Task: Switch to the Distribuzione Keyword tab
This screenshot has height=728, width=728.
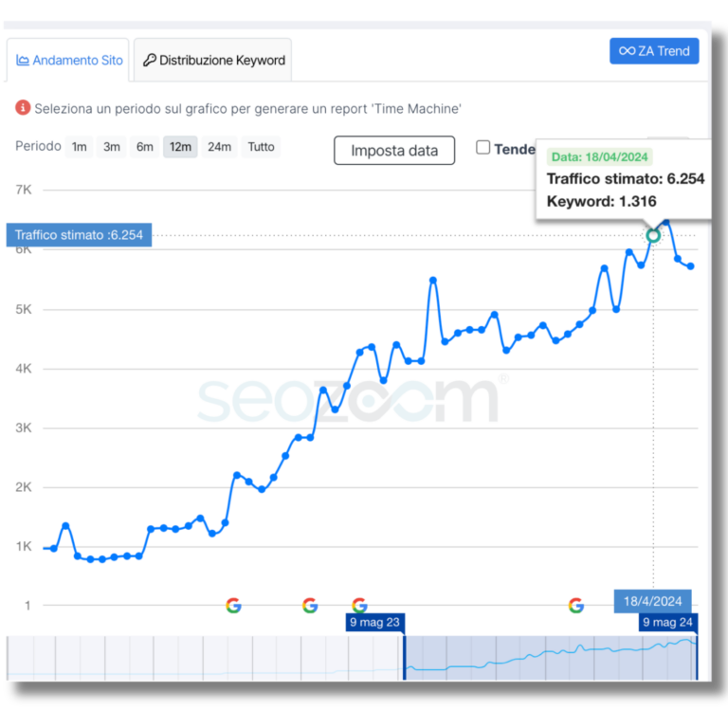Action: click(x=213, y=60)
